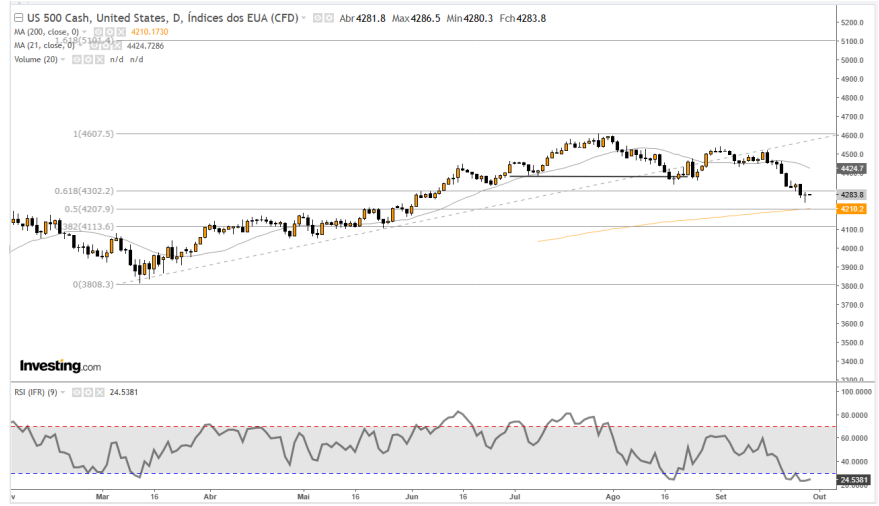Hide the MA 200 indicator with eye icon
The image size is (879, 506).
click(97, 32)
